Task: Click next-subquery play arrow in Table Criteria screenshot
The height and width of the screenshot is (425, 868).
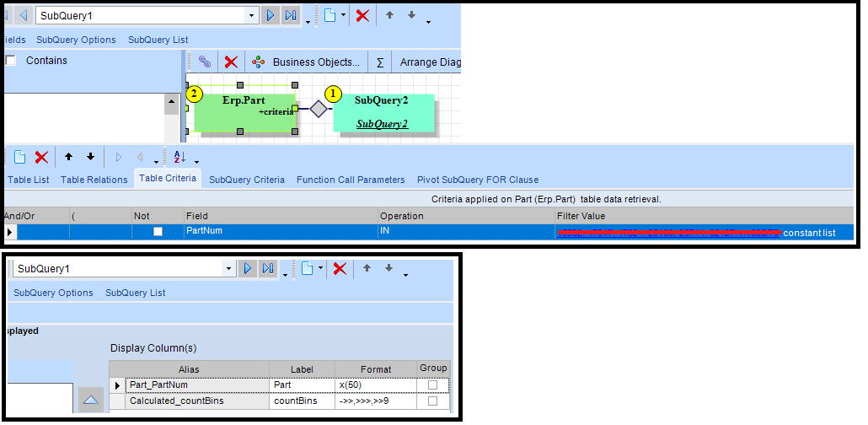Action: coord(271,15)
